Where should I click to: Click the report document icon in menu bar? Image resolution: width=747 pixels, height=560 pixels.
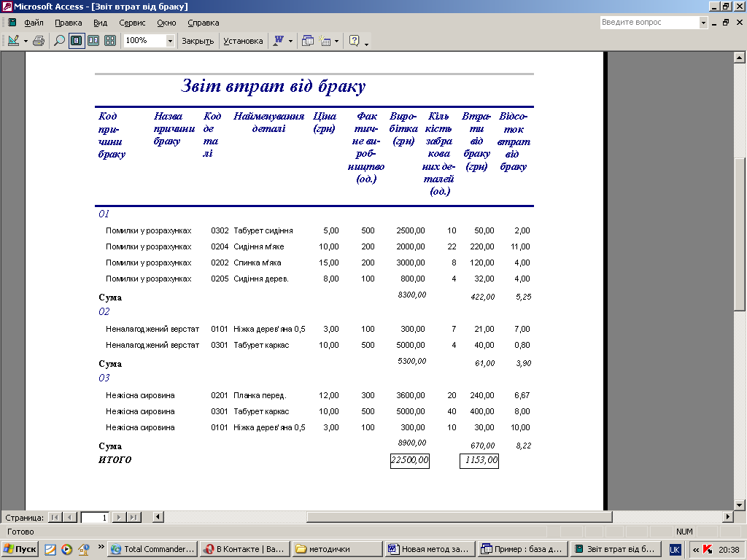[12, 23]
